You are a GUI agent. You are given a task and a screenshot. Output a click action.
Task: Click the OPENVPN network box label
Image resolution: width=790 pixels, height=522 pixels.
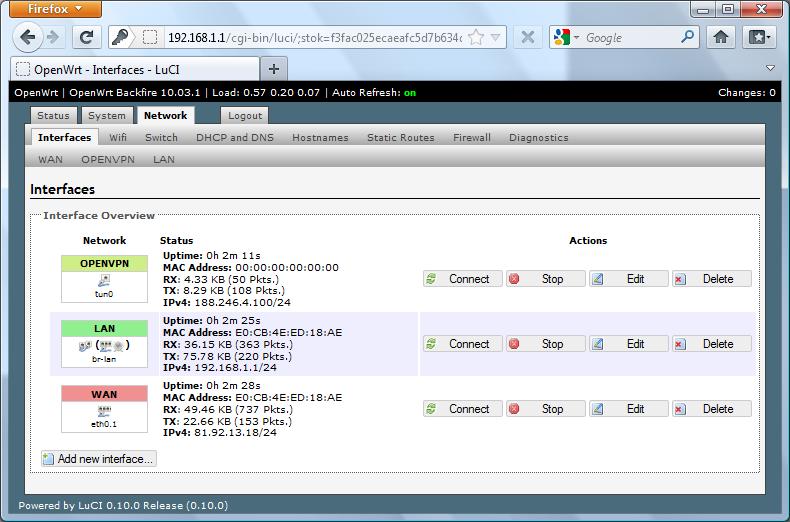[104, 264]
